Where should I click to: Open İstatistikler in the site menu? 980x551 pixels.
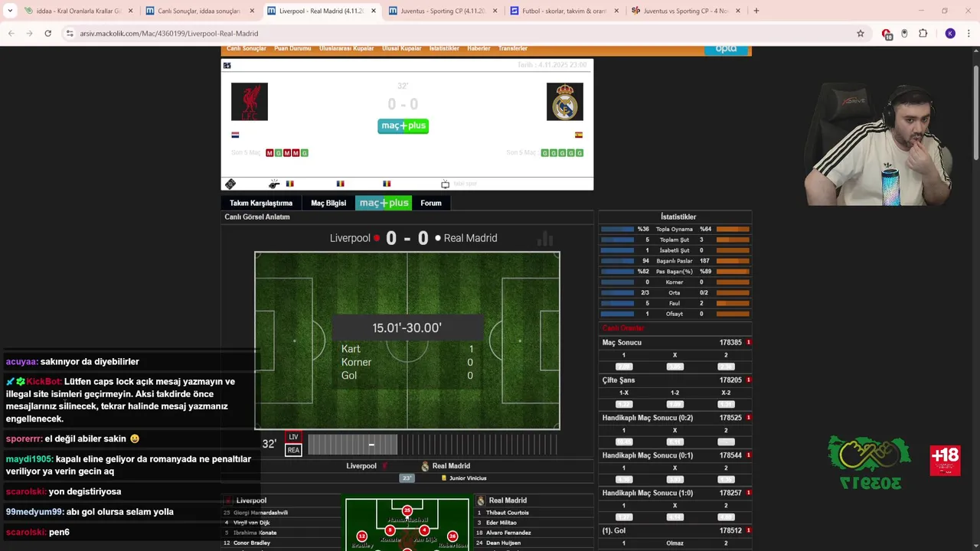444,48
